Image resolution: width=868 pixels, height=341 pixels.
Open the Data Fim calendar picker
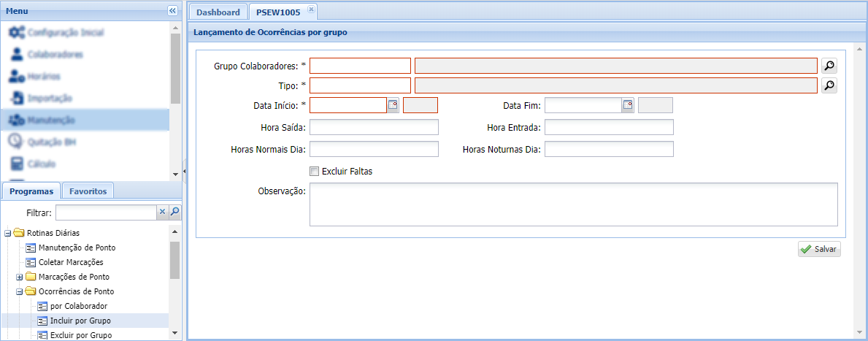pyautogui.click(x=628, y=105)
